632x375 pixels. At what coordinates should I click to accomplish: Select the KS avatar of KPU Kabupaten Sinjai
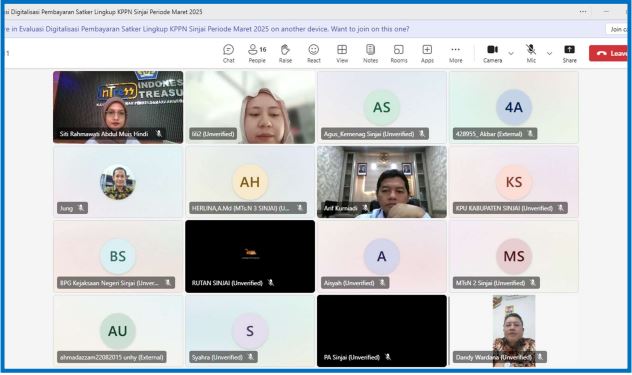click(x=514, y=182)
